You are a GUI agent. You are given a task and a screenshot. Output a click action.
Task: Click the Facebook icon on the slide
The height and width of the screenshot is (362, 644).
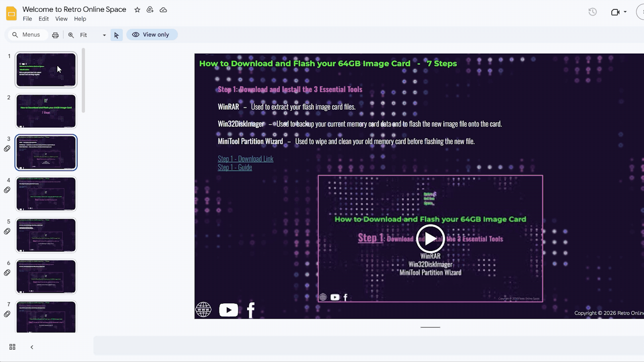click(x=251, y=310)
